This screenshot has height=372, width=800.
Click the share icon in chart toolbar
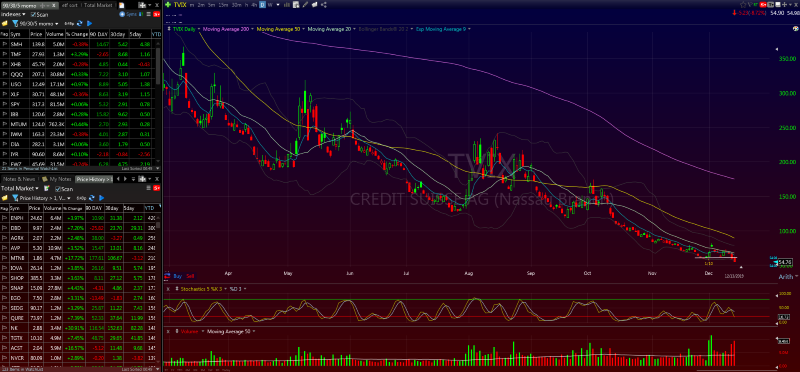pos(323,5)
